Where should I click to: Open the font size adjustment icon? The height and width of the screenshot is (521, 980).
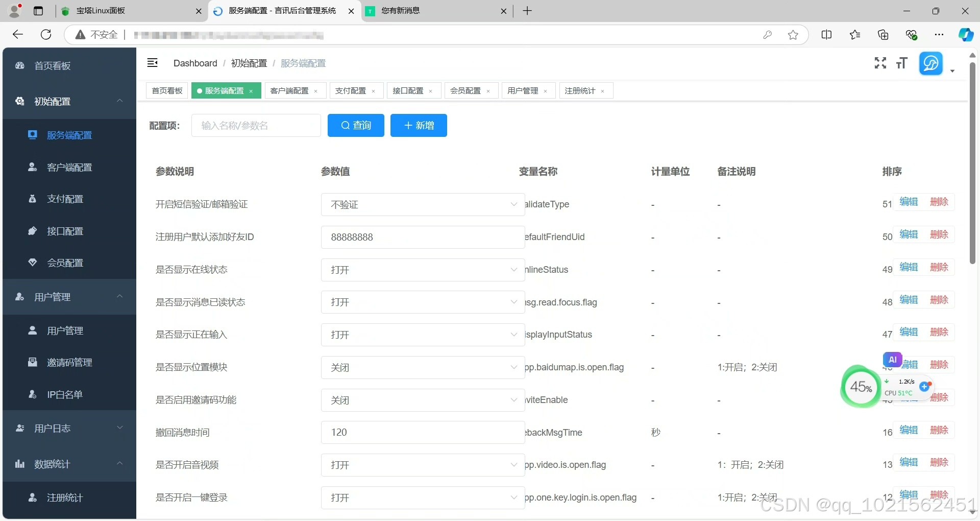[902, 63]
